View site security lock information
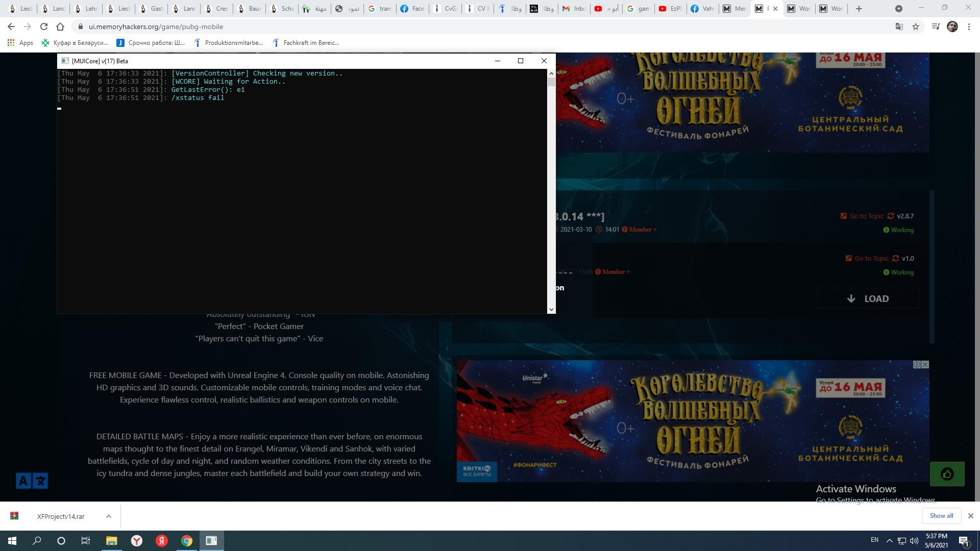Screen dimensions: 980x551 tap(80, 27)
